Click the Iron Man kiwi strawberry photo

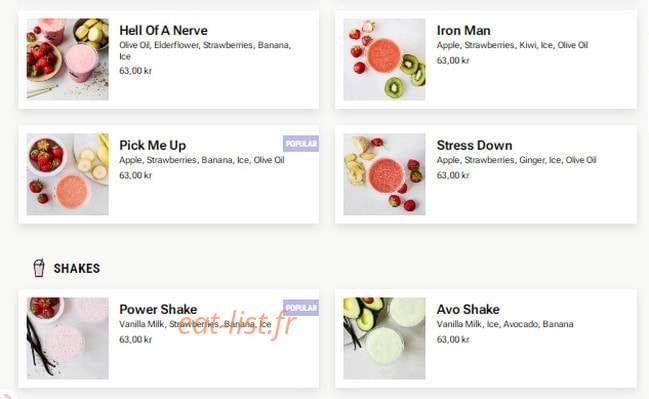pyautogui.click(x=384, y=59)
